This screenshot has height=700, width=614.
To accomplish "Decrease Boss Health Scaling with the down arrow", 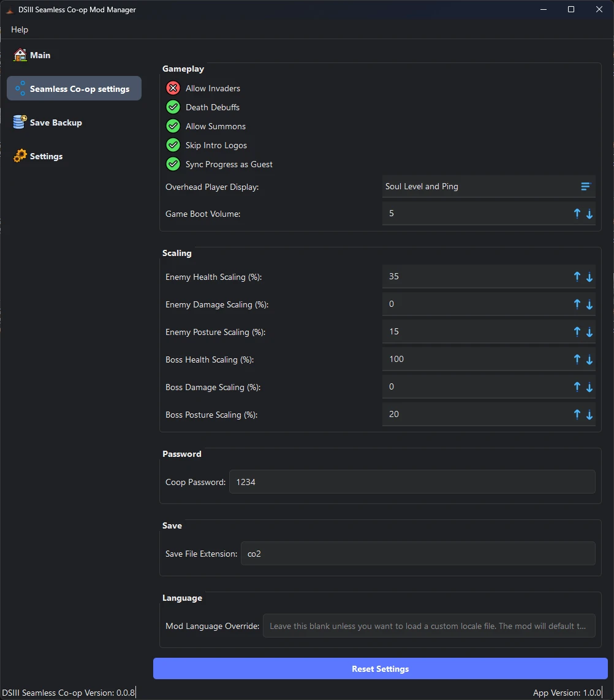I will [589, 360].
